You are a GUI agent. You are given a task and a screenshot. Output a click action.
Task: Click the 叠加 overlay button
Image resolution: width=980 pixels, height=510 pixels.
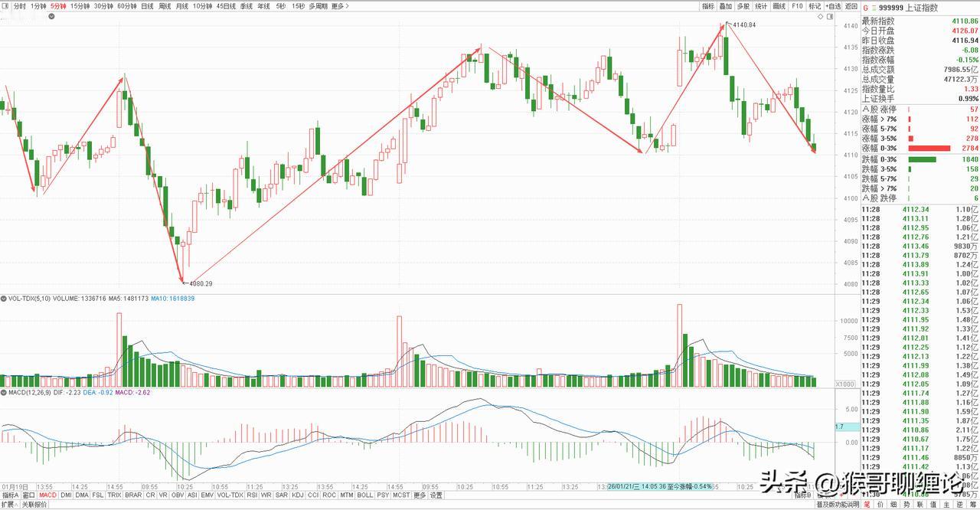726,6
